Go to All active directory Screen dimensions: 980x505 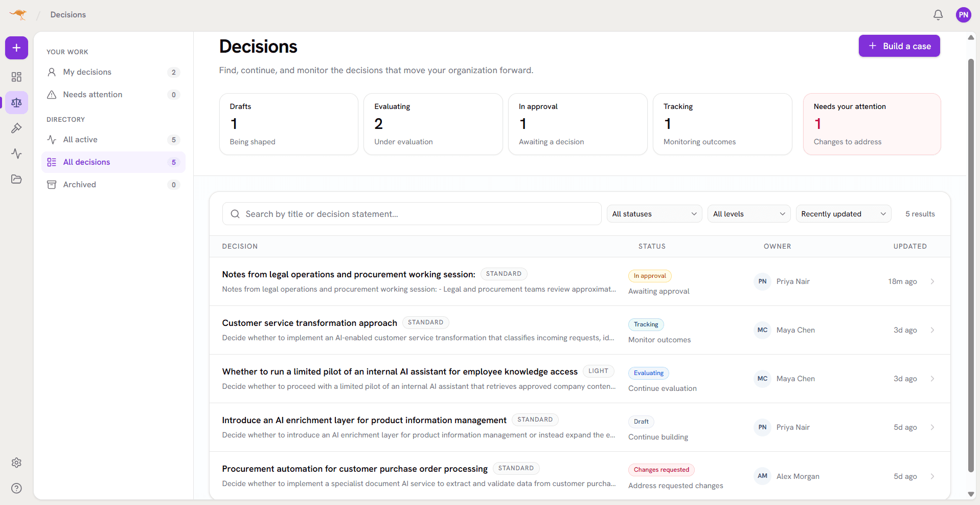(x=113, y=140)
